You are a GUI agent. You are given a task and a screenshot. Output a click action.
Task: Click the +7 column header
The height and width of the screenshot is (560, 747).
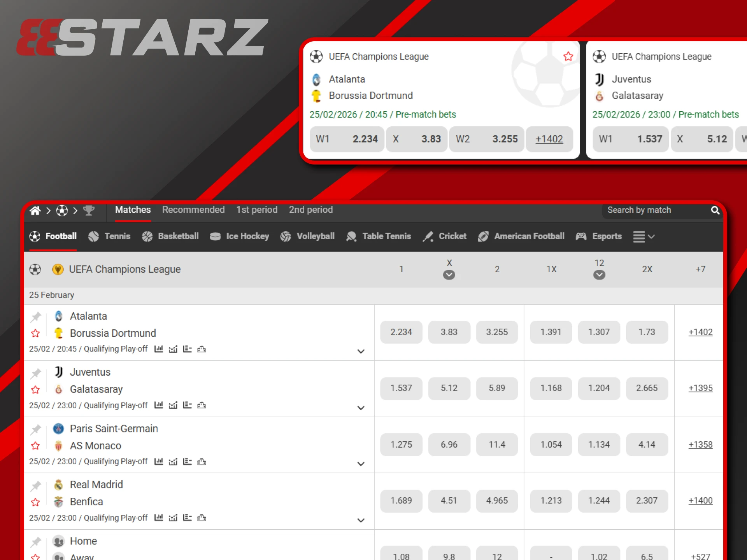[700, 269]
